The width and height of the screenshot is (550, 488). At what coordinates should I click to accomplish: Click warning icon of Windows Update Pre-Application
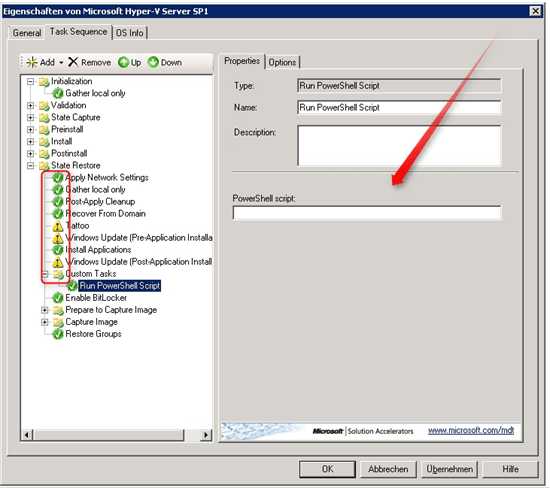click(58, 238)
